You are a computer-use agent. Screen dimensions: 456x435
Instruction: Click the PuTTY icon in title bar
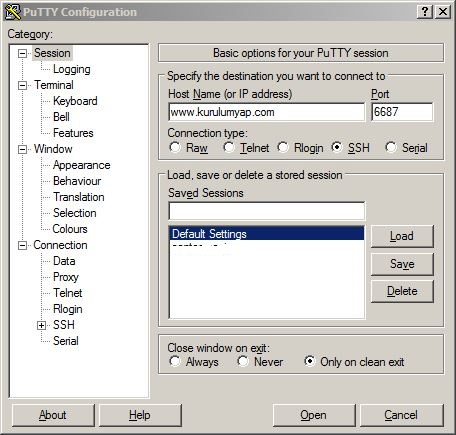[x=13, y=12]
